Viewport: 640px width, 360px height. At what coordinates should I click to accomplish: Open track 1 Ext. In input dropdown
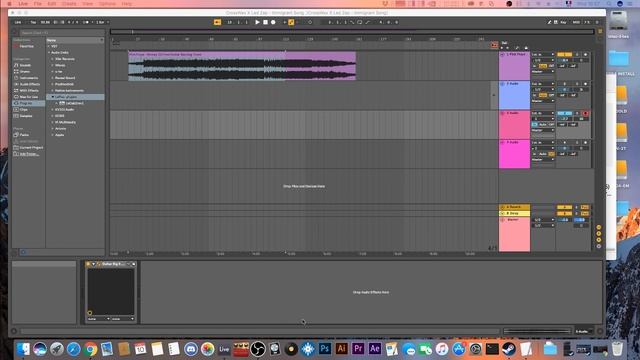click(x=542, y=55)
